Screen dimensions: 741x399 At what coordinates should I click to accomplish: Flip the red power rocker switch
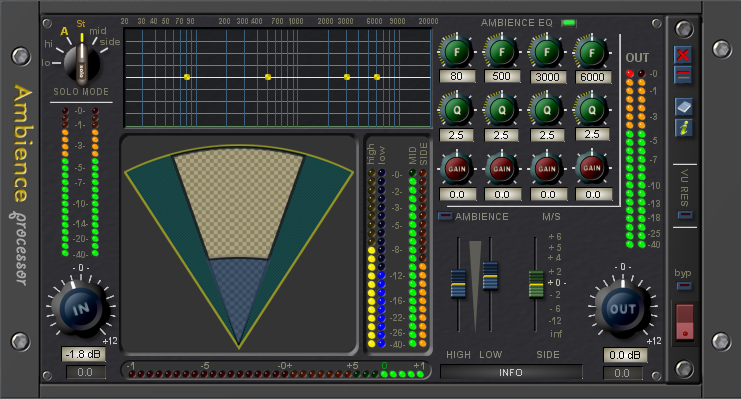(684, 322)
